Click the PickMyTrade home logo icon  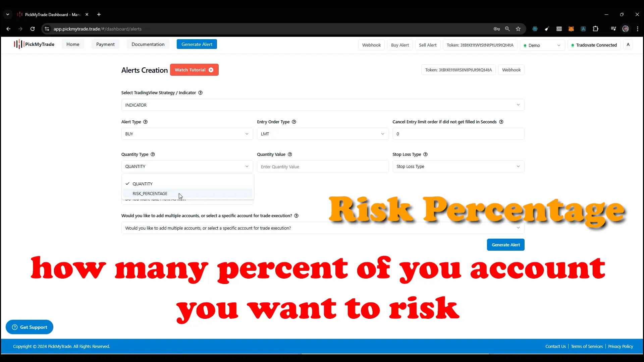18,44
